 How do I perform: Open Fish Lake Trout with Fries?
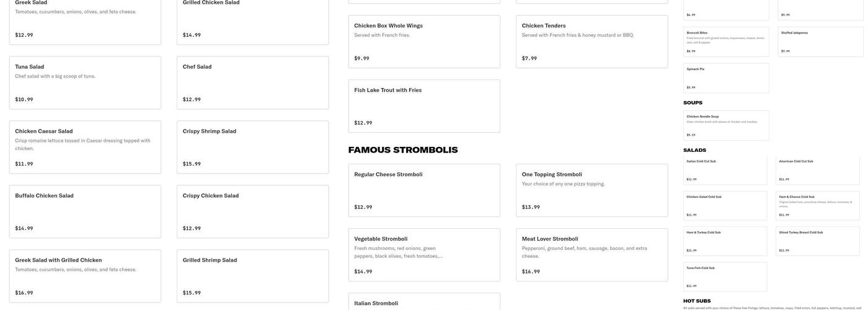pos(424,106)
